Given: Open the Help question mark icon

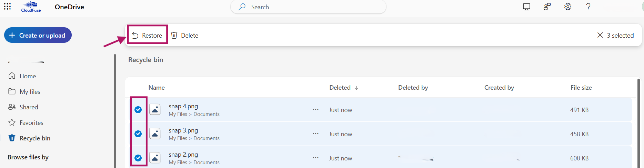Looking at the screenshot, I should (x=588, y=7).
